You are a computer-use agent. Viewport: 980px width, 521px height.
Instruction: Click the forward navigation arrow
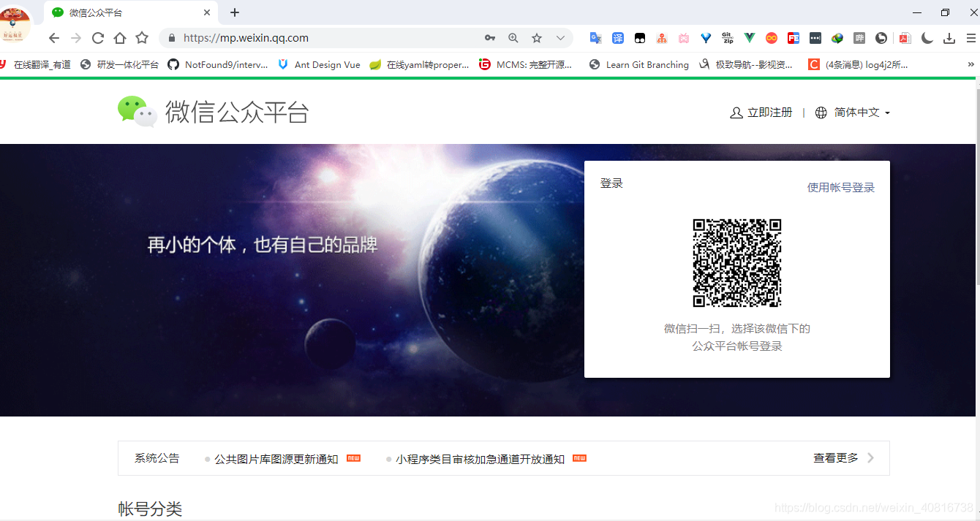(76, 38)
